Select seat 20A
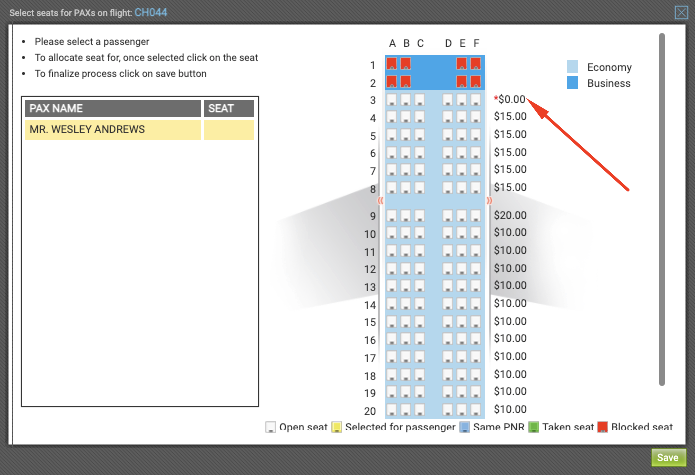 click(391, 410)
